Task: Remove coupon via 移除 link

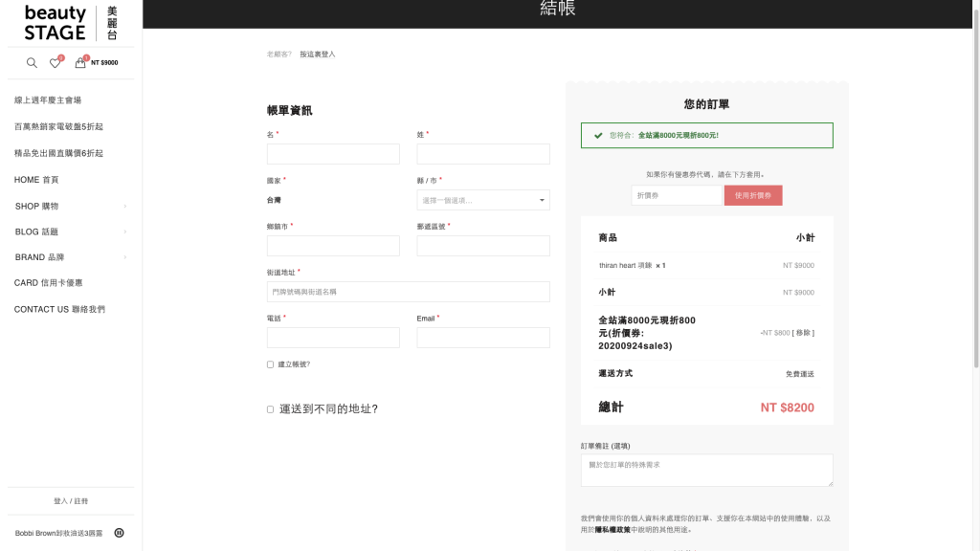Action: (803, 333)
